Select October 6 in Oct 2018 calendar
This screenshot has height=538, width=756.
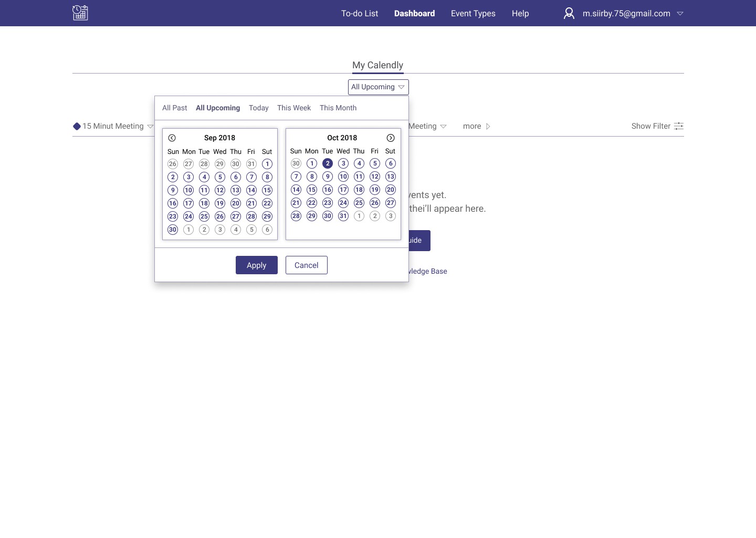pyautogui.click(x=391, y=163)
